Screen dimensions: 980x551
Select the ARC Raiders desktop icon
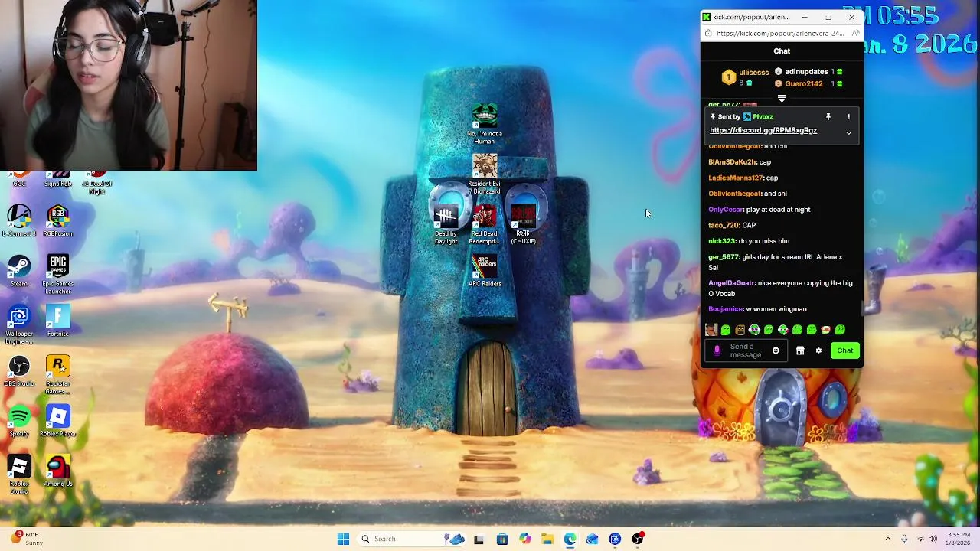pyautogui.click(x=485, y=272)
